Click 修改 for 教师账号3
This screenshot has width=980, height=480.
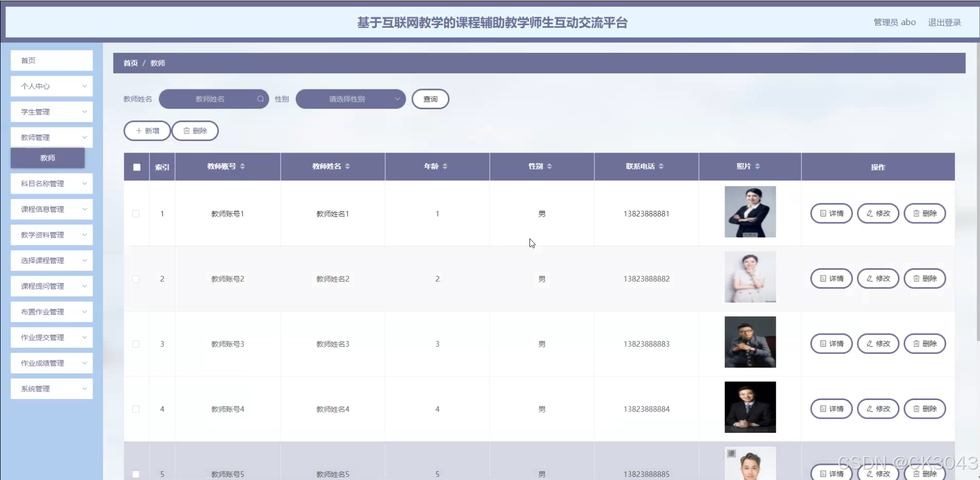click(878, 344)
